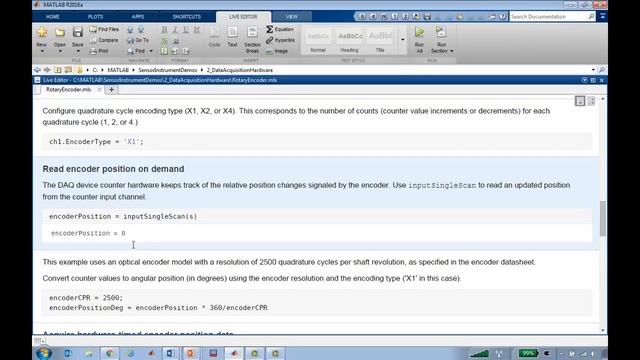Click the vertical scrollbar thumb
This screenshot has height=360, width=640.
coord(603,219)
